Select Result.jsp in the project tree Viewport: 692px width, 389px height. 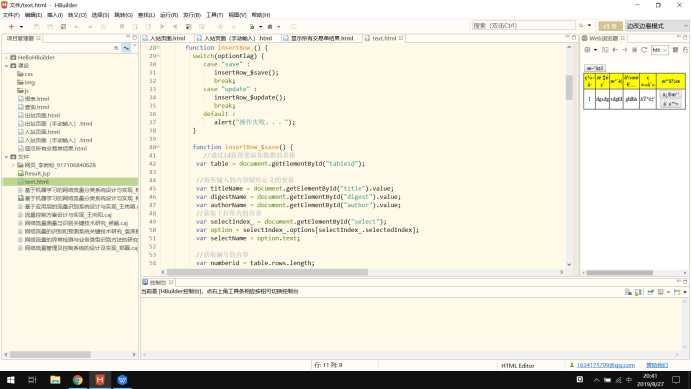pyautogui.click(x=34, y=174)
